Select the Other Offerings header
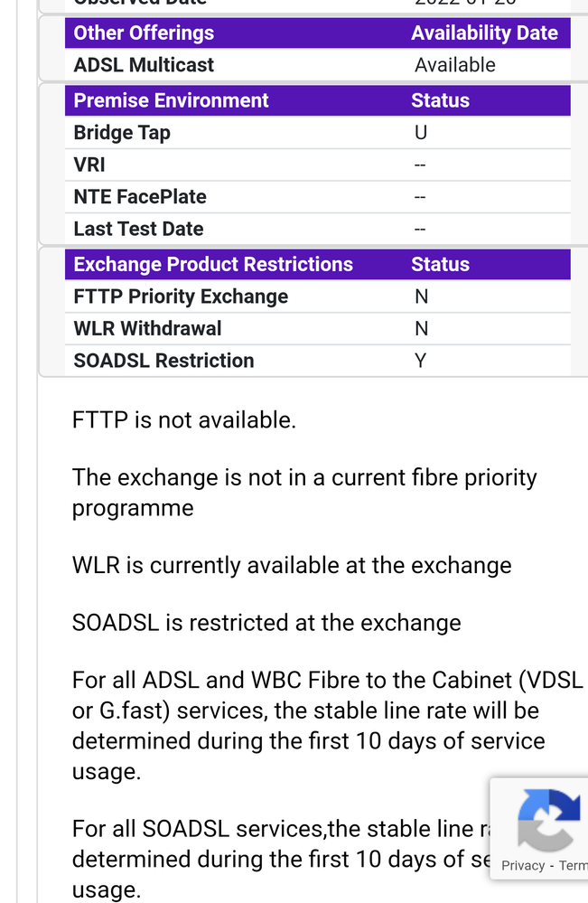 [x=144, y=33]
